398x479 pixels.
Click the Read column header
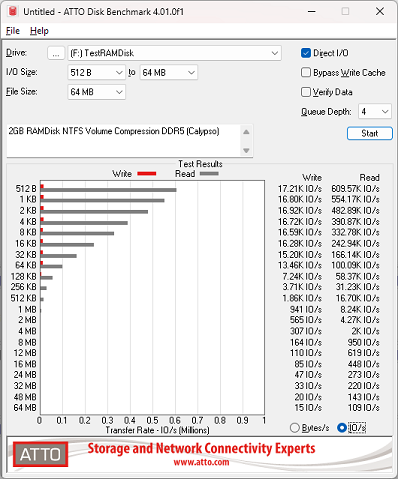(x=369, y=177)
